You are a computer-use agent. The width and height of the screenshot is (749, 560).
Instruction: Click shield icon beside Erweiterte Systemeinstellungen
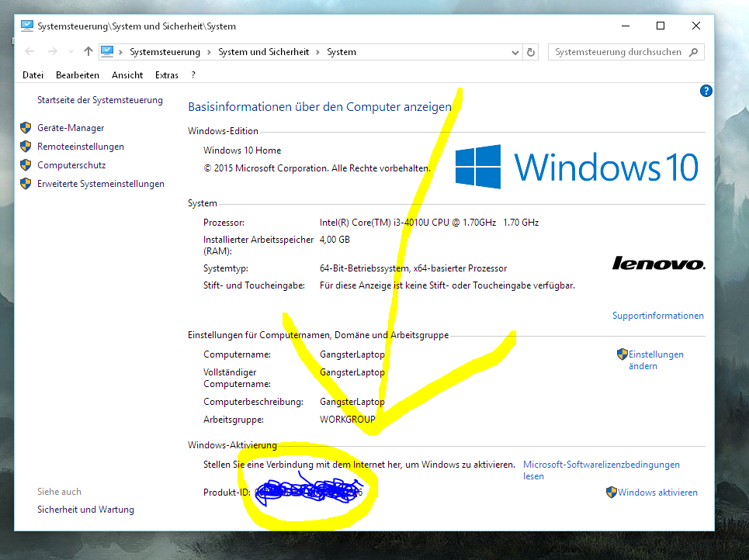26,184
